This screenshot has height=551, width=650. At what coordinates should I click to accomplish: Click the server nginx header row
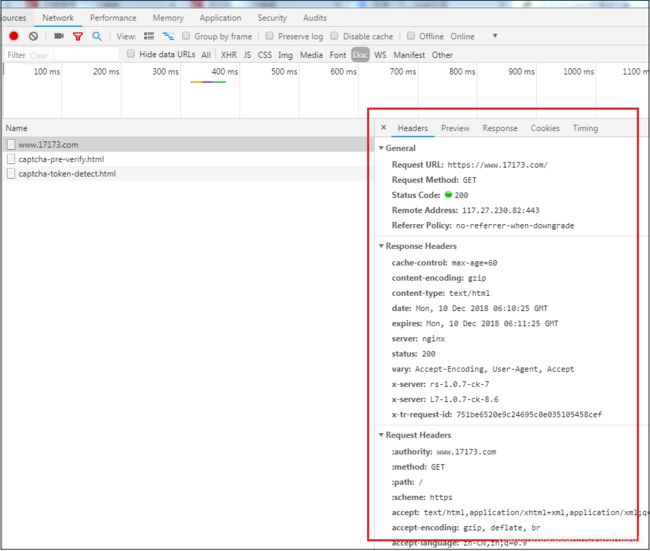coord(418,339)
